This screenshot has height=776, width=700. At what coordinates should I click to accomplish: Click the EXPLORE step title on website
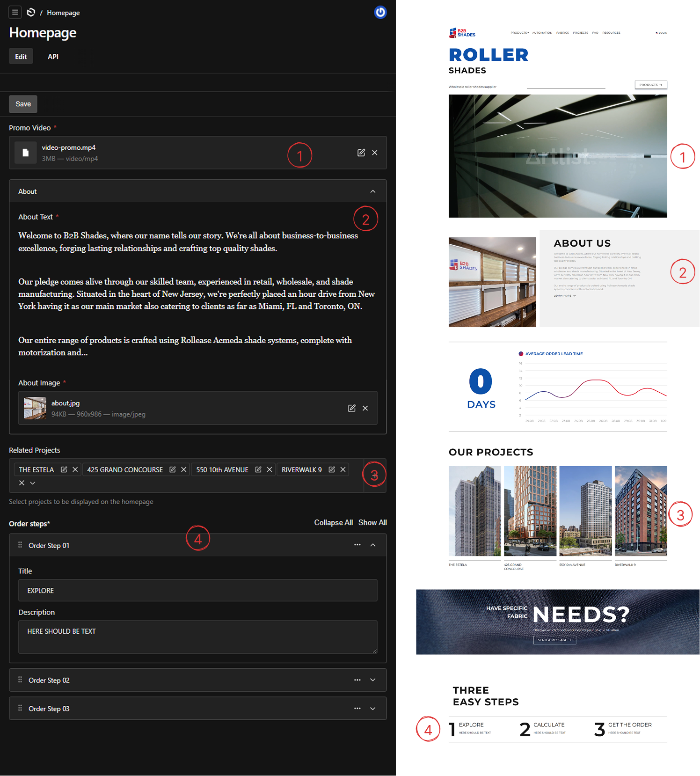point(471,725)
